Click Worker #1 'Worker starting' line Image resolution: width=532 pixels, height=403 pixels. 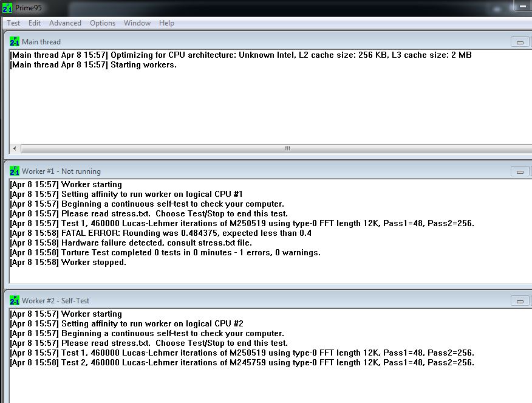tap(66, 184)
